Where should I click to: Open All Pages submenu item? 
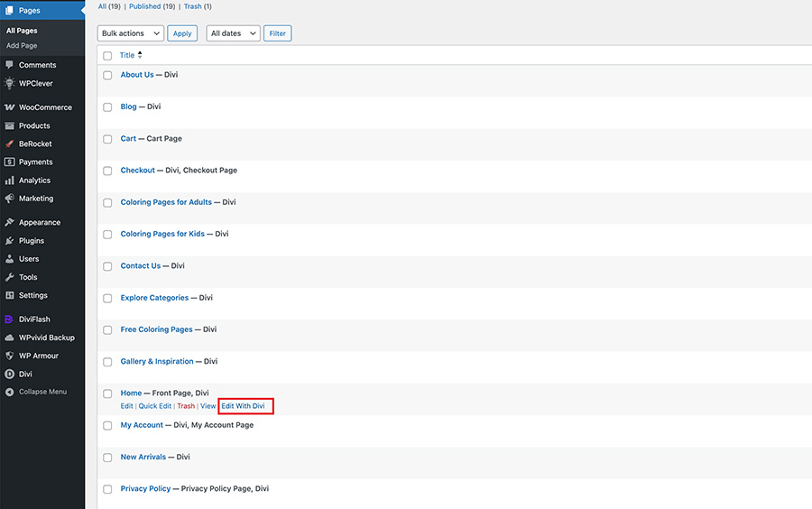coord(22,31)
